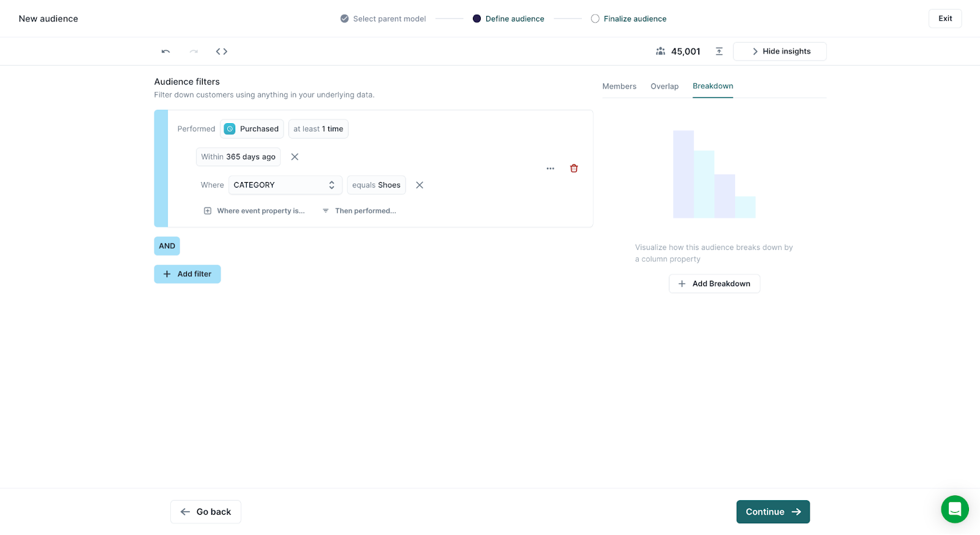Switch to the Members tab
Screen dimensions: 980x535
pyautogui.click(x=619, y=86)
